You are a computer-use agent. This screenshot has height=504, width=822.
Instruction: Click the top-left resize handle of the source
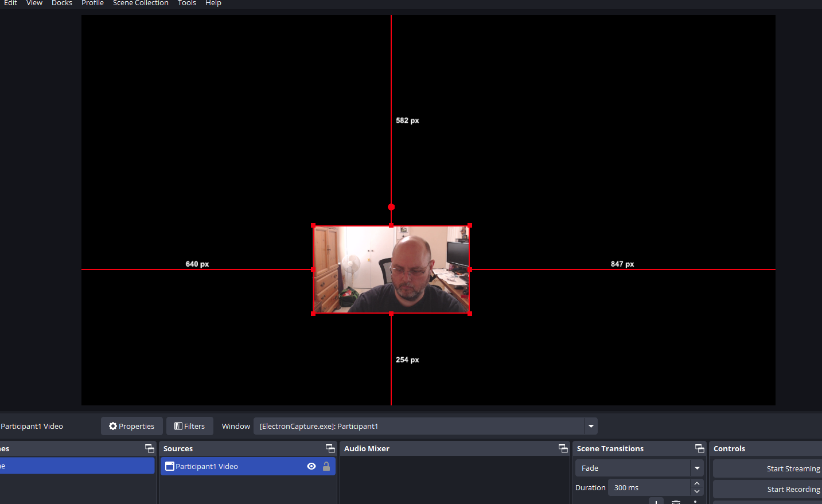click(x=313, y=226)
